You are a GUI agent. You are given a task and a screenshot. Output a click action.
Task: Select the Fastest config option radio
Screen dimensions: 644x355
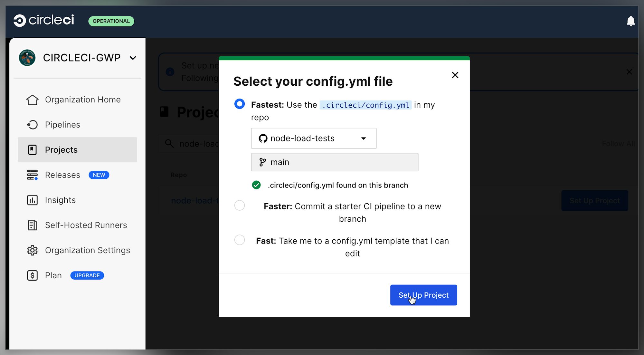239,104
